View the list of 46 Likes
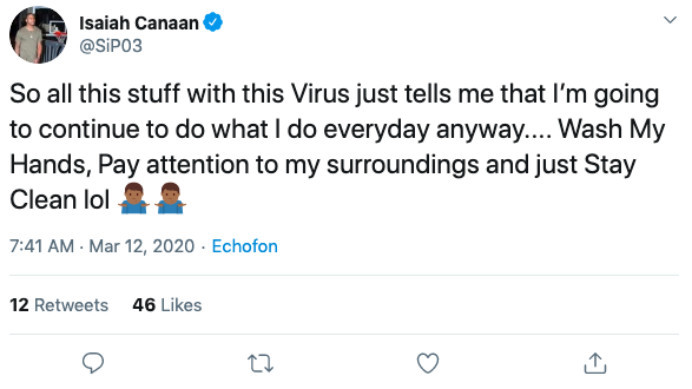 pos(167,305)
